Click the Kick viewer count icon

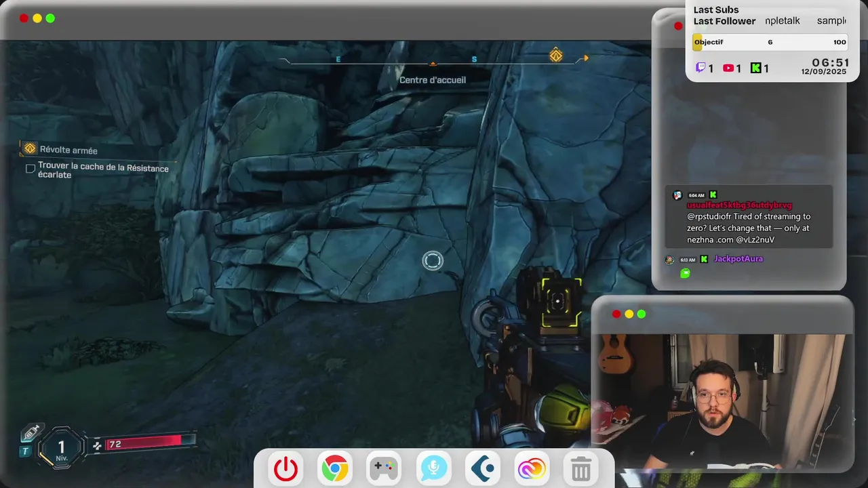(755, 68)
